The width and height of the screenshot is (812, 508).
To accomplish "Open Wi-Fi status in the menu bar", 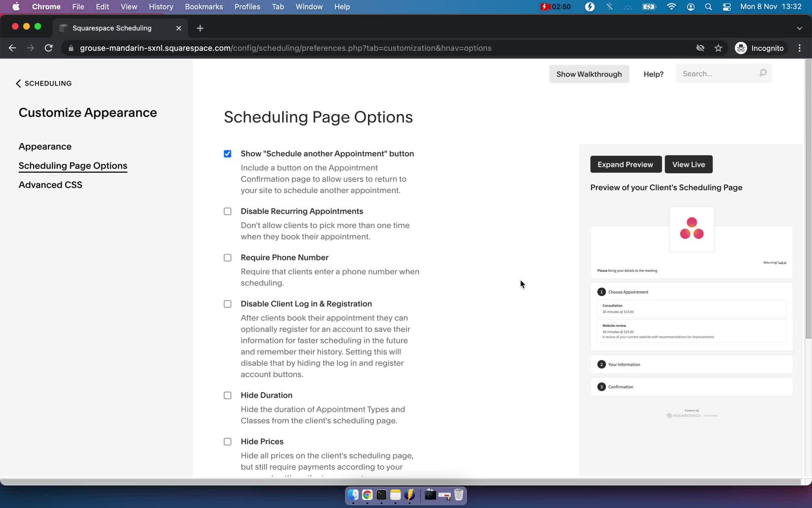I will click(671, 7).
